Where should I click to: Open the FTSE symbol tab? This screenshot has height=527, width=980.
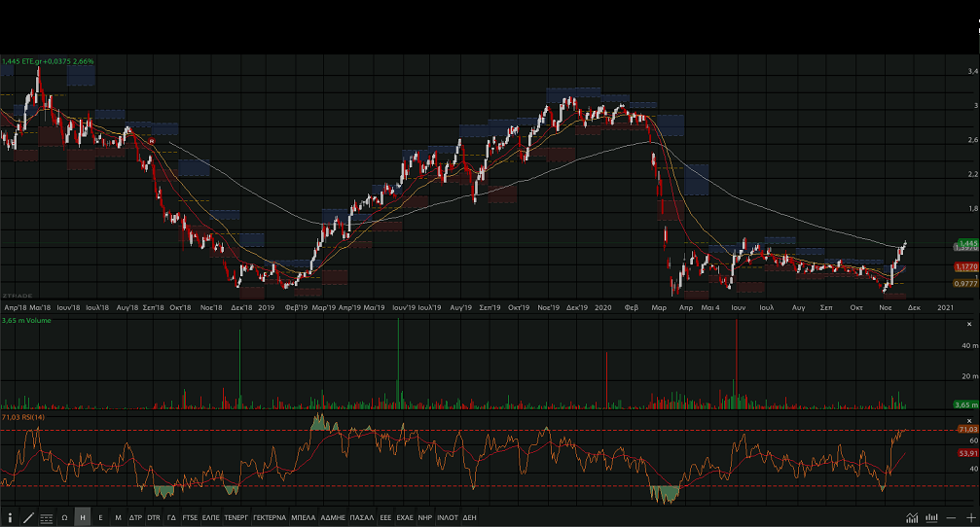pos(190,517)
